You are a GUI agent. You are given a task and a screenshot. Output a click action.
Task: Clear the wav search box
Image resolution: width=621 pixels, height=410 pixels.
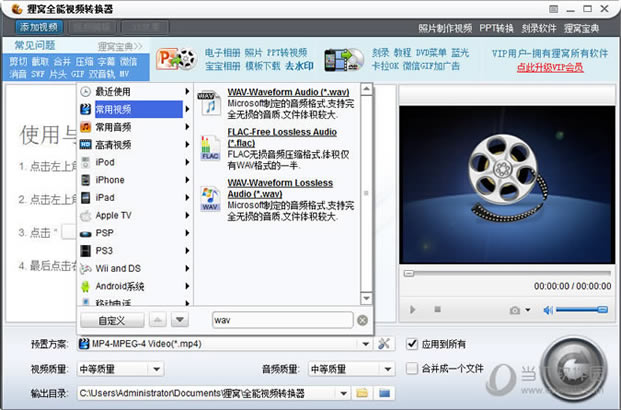point(363,320)
